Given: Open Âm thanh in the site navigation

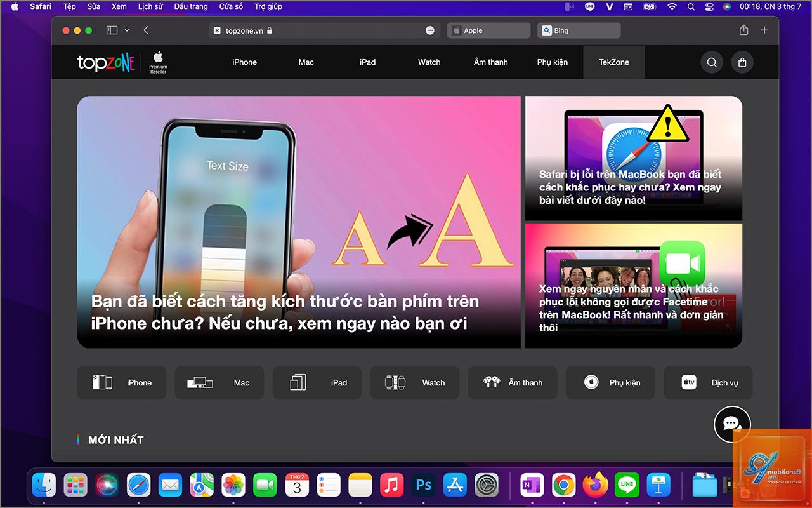Looking at the screenshot, I should click(491, 62).
